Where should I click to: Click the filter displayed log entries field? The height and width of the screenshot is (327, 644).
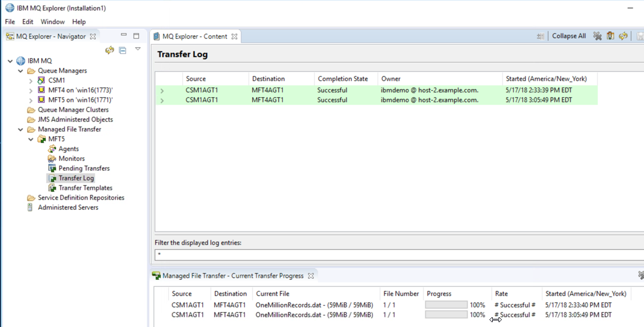(x=399, y=255)
